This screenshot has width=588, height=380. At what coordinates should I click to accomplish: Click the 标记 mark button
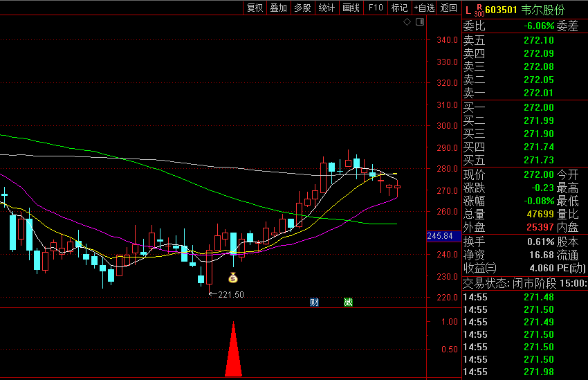click(x=399, y=8)
